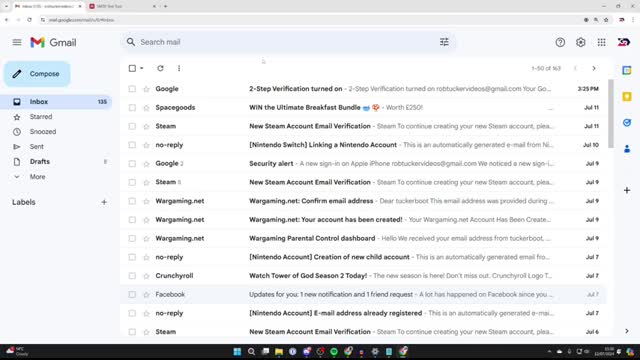The height and width of the screenshot is (360, 640).
Task: Open browser tab search dropdown
Action: (6, 6)
